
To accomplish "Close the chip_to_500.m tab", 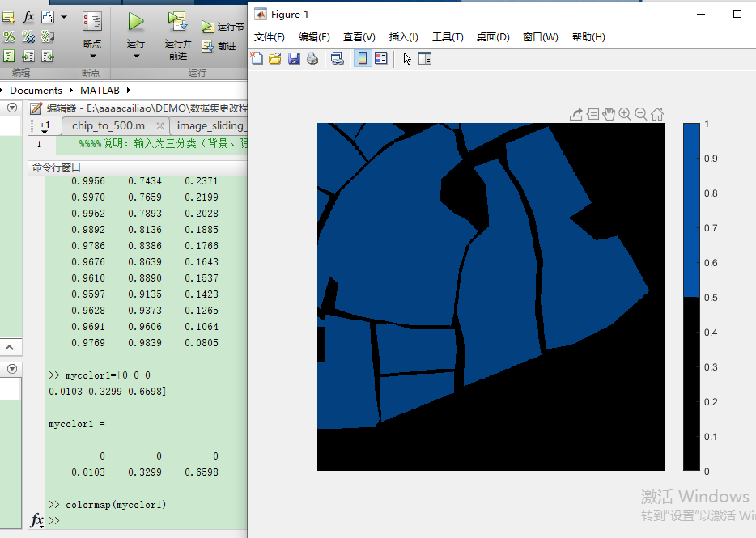I will [x=160, y=126].
